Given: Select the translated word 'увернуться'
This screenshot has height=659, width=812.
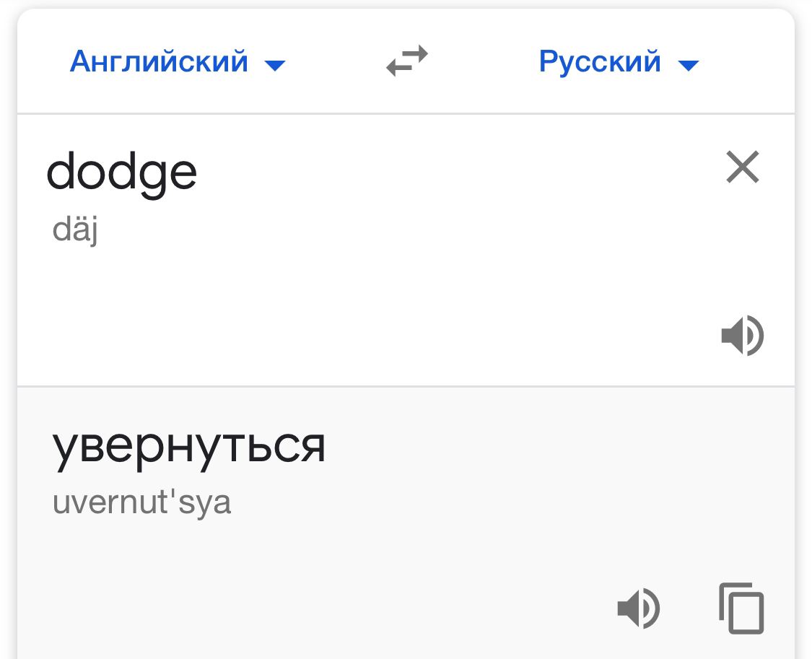Looking at the screenshot, I should pyautogui.click(x=189, y=446).
